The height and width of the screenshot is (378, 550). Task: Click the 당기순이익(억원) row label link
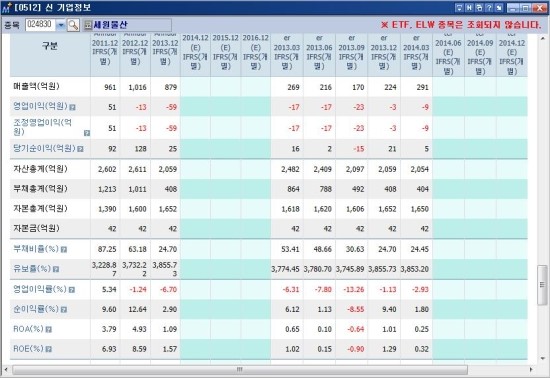pos(45,148)
